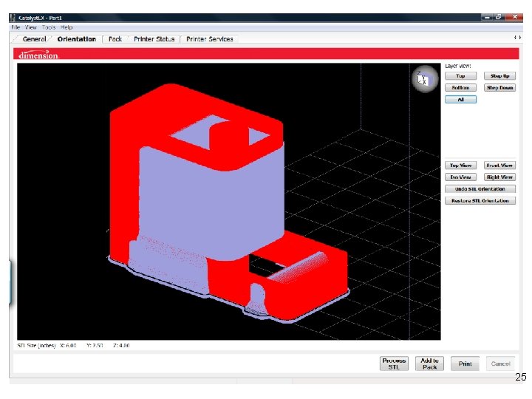Click the Dimension logo in red banner
This screenshot has height=399, width=532.
pyautogui.click(x=38, y=55)
